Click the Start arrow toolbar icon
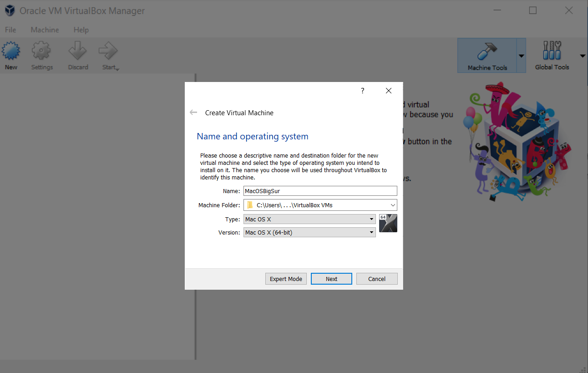Screen dimensions: 588x373 point(108,51)
